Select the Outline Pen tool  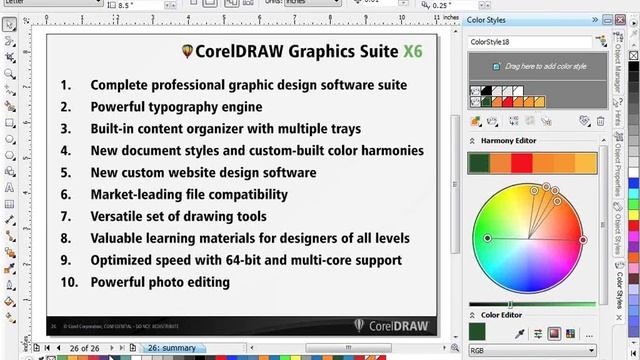(x=9, y=285)
